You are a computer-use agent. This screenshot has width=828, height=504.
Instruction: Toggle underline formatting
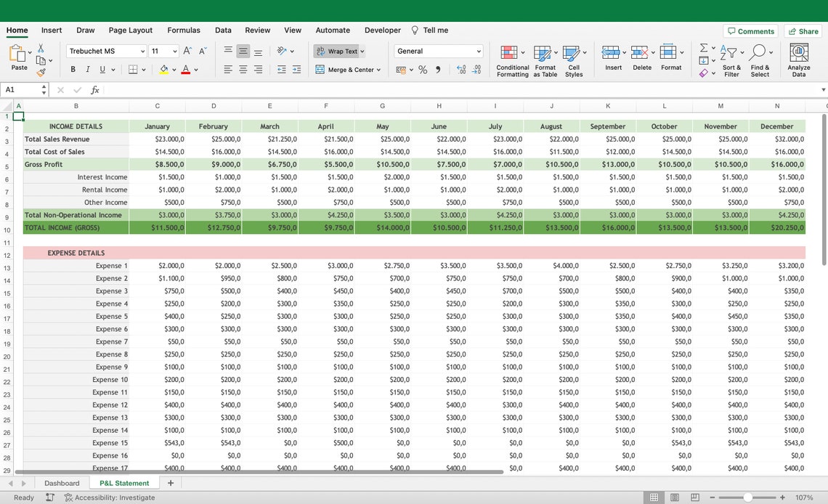pyautogui.click(x=102, y=69)
